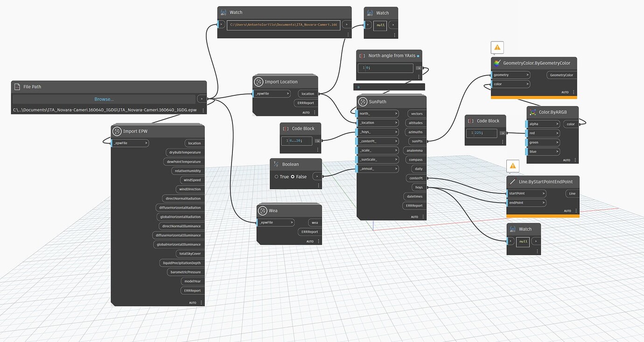
Task: Toggle AUTO lacing on the SunPath node
Action: point(413,216)
